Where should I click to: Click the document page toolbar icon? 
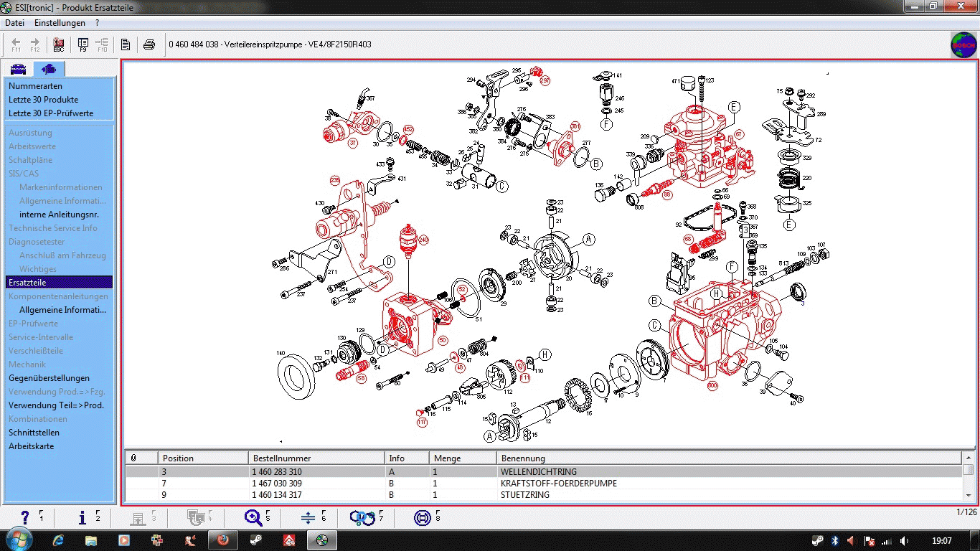click(x=126, y=44)
